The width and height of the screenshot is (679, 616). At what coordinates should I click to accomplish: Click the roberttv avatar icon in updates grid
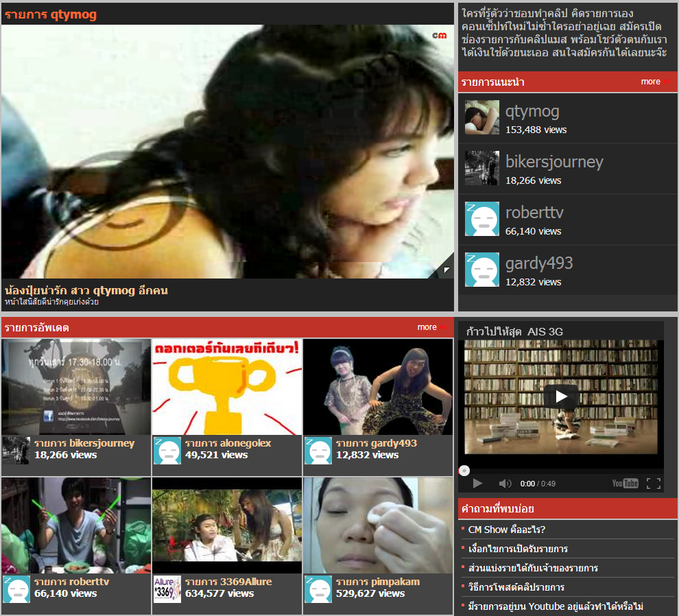click(16, 589)
